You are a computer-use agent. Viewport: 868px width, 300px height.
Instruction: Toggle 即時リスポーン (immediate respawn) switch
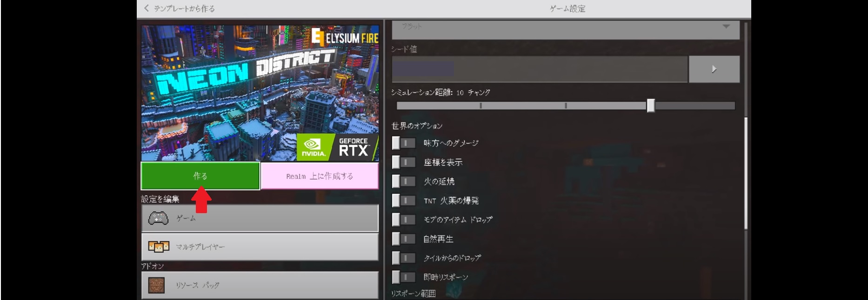[x=403, y=277]
